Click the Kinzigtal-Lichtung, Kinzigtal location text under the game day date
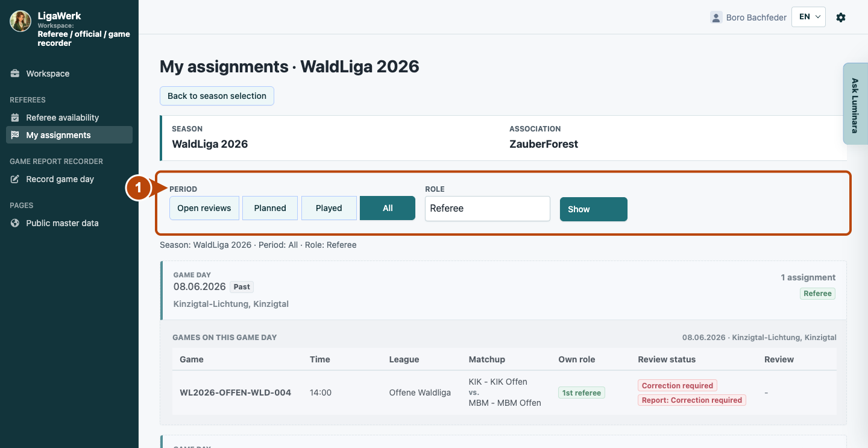 pos(231,304)
